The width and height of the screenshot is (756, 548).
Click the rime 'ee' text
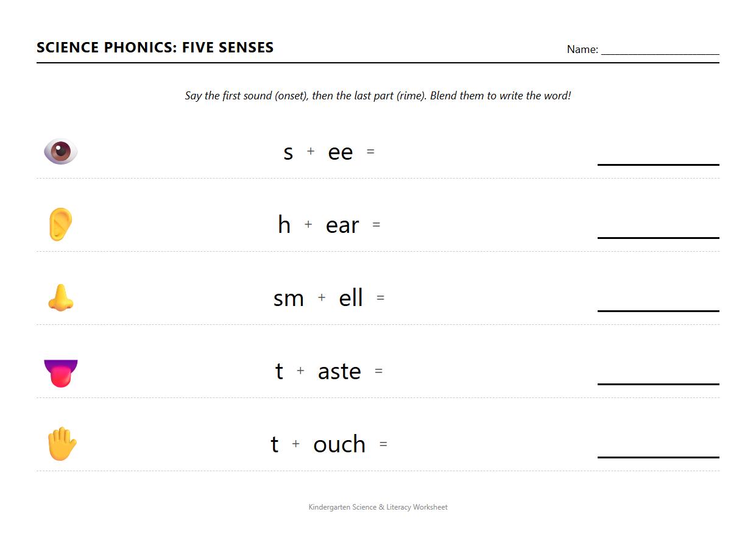click(340, 152)
